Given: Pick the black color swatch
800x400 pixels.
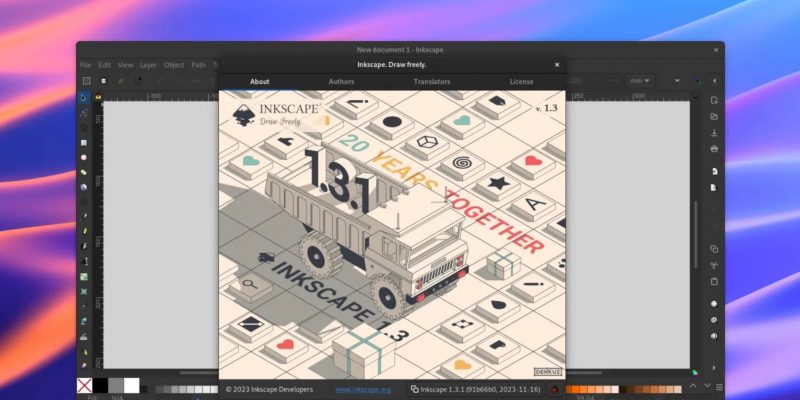Looking at the screenshot, I should click(100, 385).
